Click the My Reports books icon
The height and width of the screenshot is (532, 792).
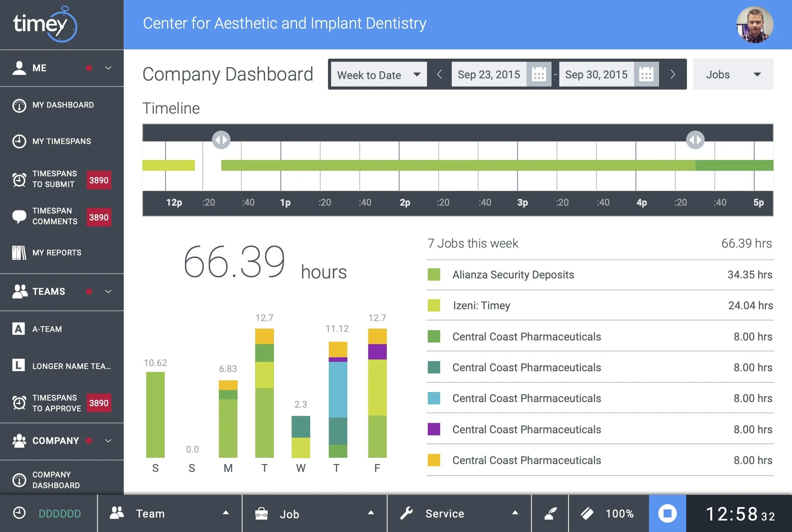pos(19,253)
